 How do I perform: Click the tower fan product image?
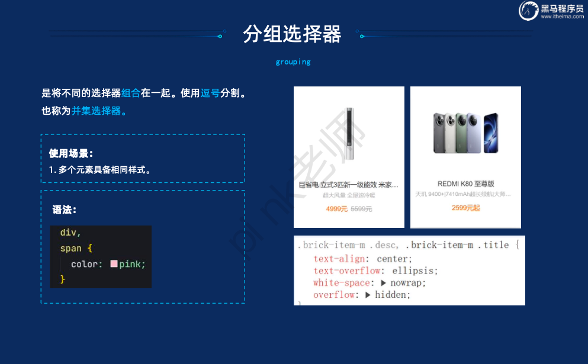point(349,133)
